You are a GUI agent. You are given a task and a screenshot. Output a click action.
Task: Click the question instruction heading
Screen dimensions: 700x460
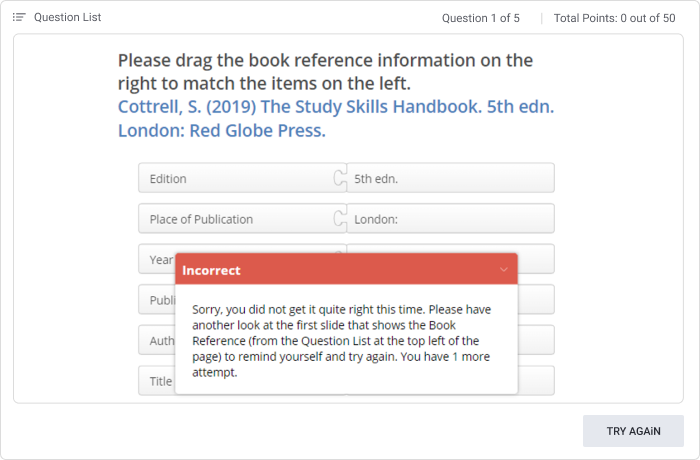pyautogui.click(x=325, y=71)
